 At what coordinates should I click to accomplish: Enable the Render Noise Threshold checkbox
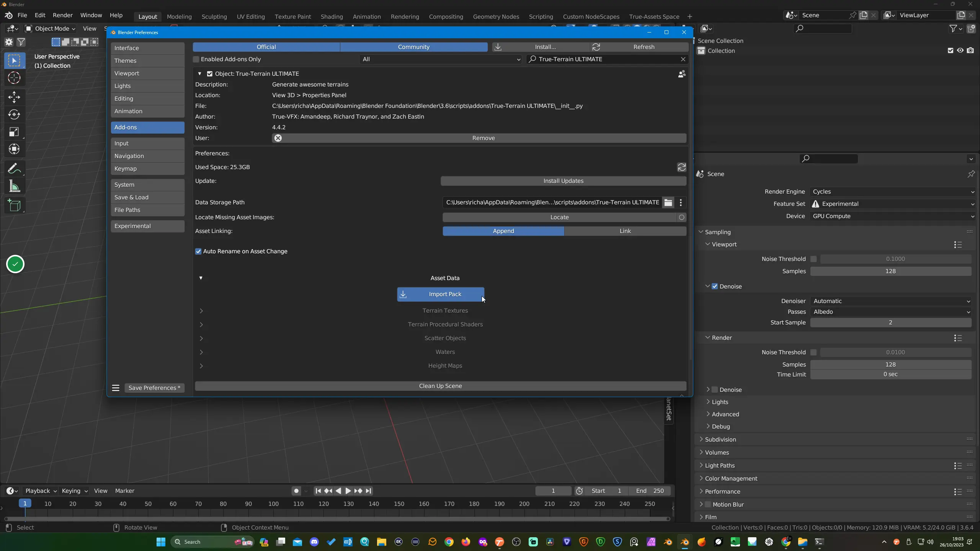click(x=813, y=352)
